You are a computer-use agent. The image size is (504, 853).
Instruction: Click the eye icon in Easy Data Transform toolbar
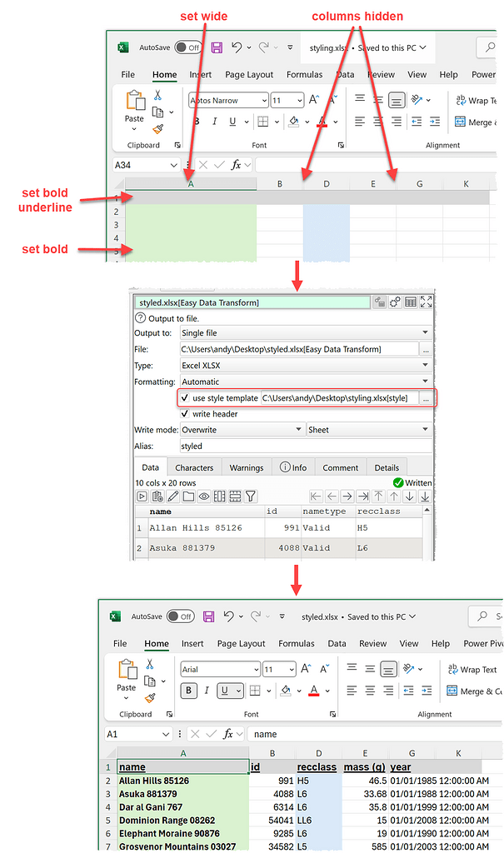[x=204, y=496]
